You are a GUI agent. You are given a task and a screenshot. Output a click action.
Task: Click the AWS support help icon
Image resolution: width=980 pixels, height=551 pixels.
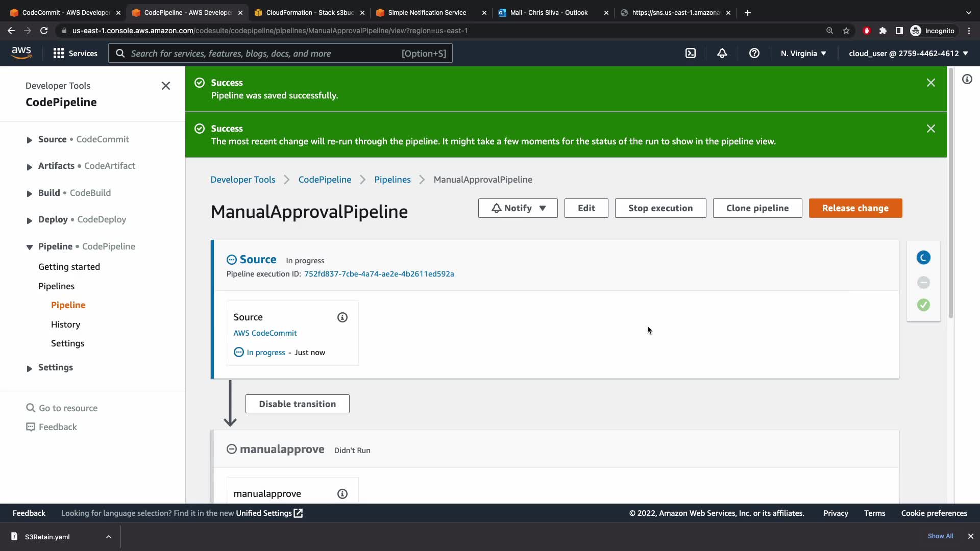(754, 53)
